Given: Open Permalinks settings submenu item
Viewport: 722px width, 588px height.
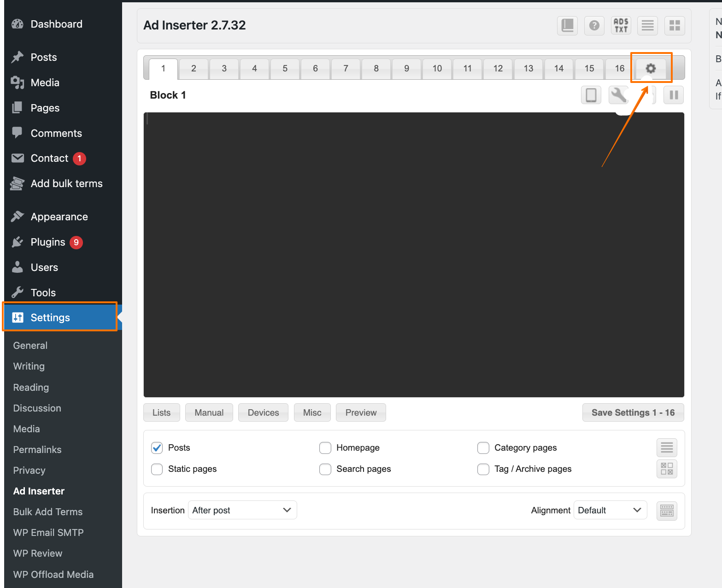Looking at the screenshot, I should (37, 450).
